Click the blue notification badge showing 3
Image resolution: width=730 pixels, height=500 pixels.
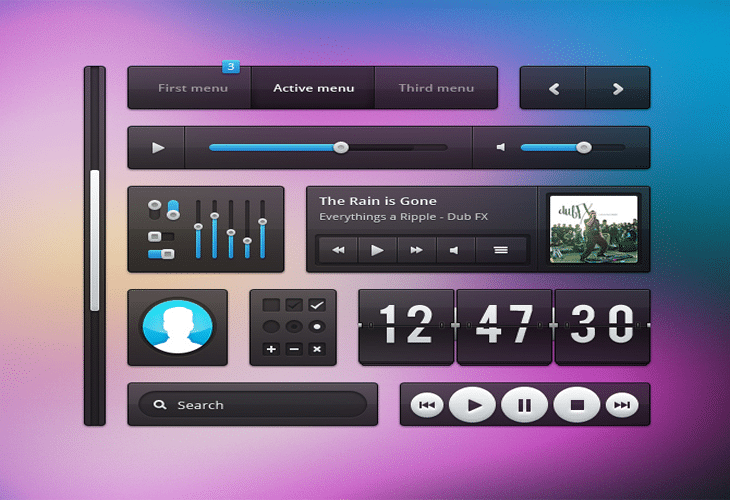(x=231, y=67)
